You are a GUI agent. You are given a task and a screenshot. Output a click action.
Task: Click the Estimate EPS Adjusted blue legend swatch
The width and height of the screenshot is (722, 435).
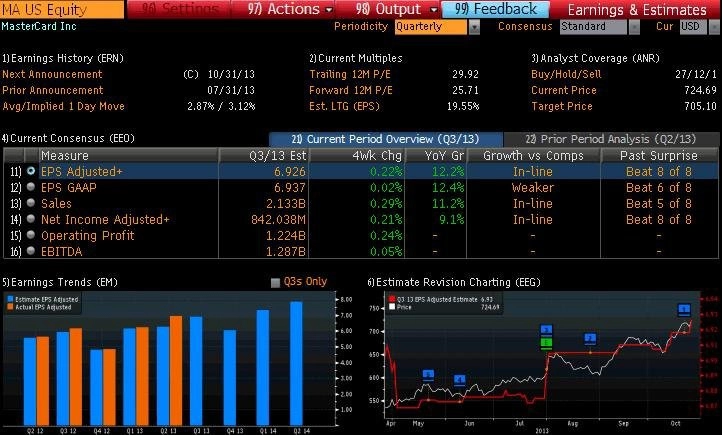click(x=10, y=299)
